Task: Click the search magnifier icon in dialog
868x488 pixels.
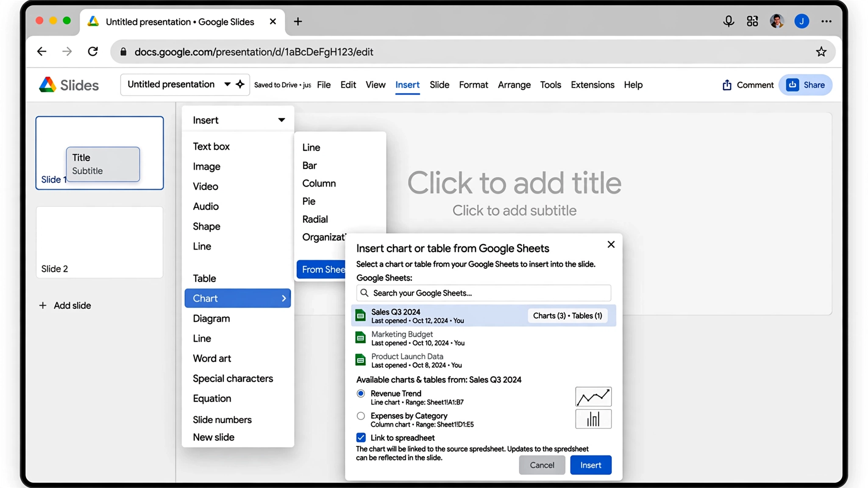Action: pyautogui.click(x=364, y=293)
